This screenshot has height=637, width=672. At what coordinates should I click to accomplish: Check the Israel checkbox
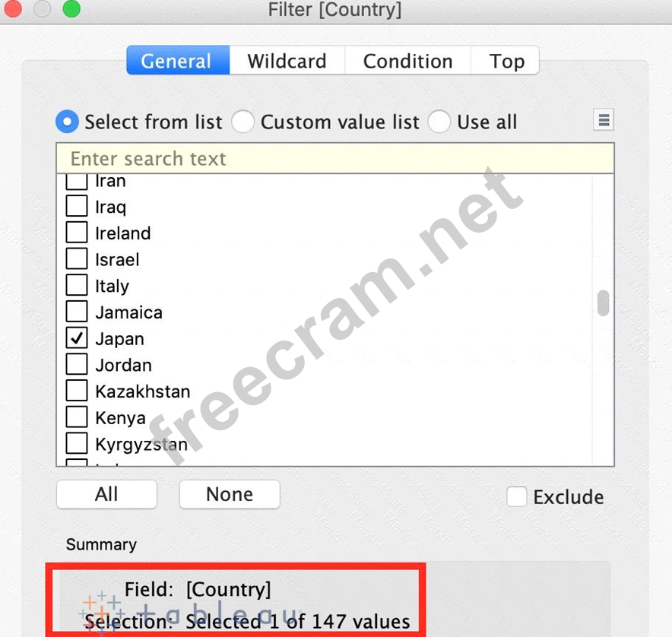pyautogui.click(x=77, y=259)
